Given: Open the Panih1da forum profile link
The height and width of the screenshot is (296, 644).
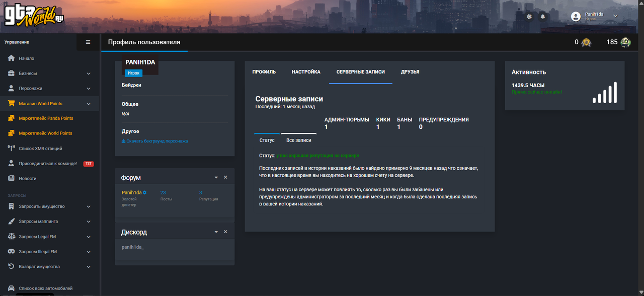Looking at the screenshot, I should point(132,193).
